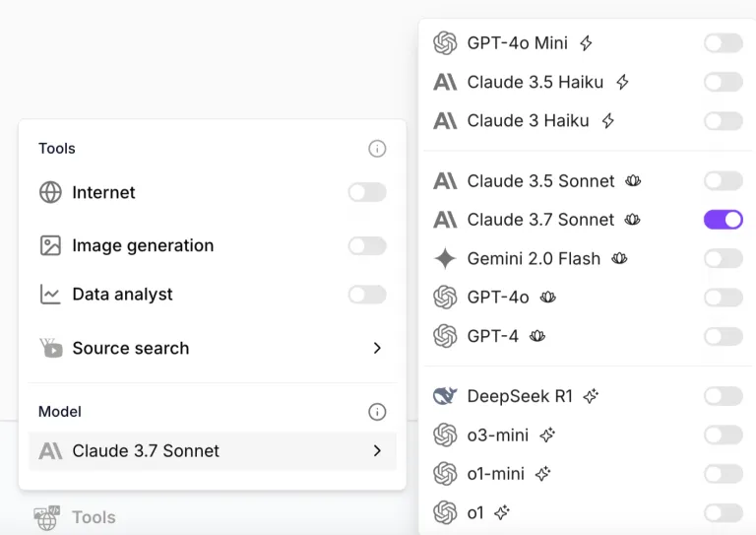Enable the Claude 3.5 Haiku toggle
Image resolution: width=756 pixels, height=535 pixels.
pos(724,82)
